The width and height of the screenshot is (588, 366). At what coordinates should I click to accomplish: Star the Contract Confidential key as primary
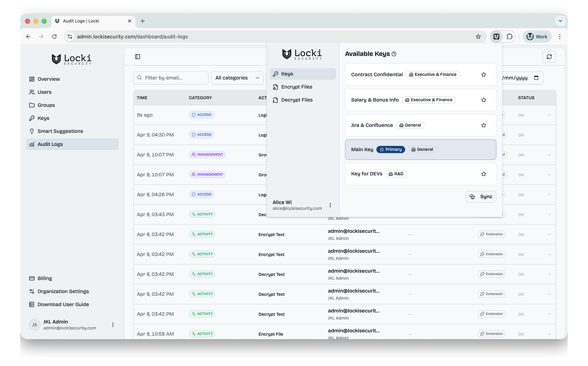point(483,75)
